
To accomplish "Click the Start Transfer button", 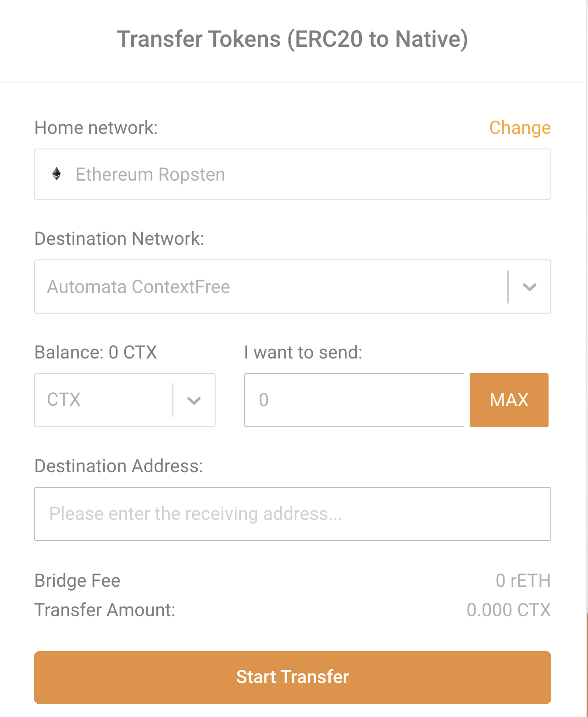I will pos(293,677).
